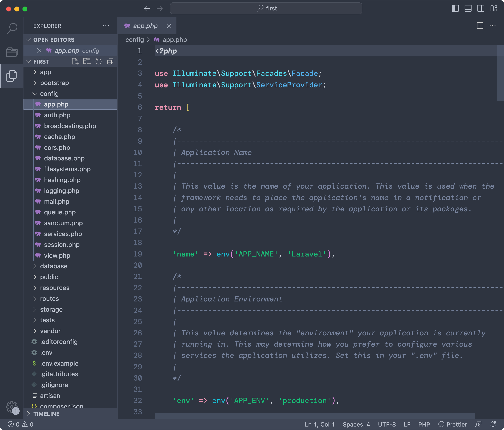This screenshot has height=430, width=504.
Task: Expand the TIMELINE section
Action: point(46,414)
